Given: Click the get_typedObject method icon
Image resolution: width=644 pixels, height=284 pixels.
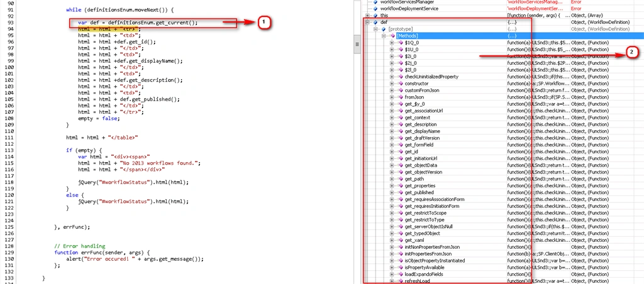Looking at the screenshot, I should 401,234.
